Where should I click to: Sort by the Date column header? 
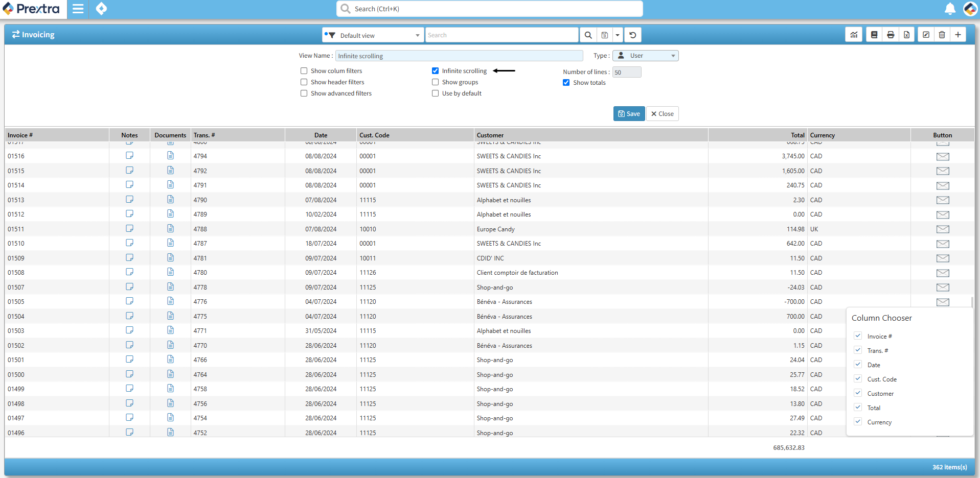321,135
